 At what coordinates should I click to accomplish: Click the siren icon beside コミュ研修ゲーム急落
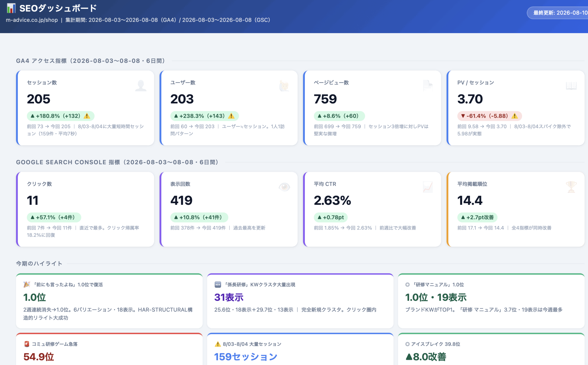(27, 344)
